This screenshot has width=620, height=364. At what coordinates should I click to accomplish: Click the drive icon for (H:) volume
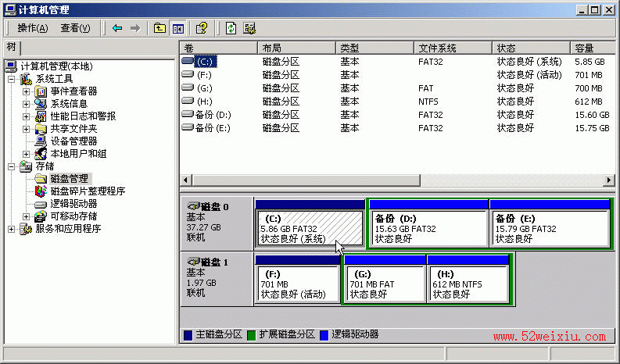188,102
